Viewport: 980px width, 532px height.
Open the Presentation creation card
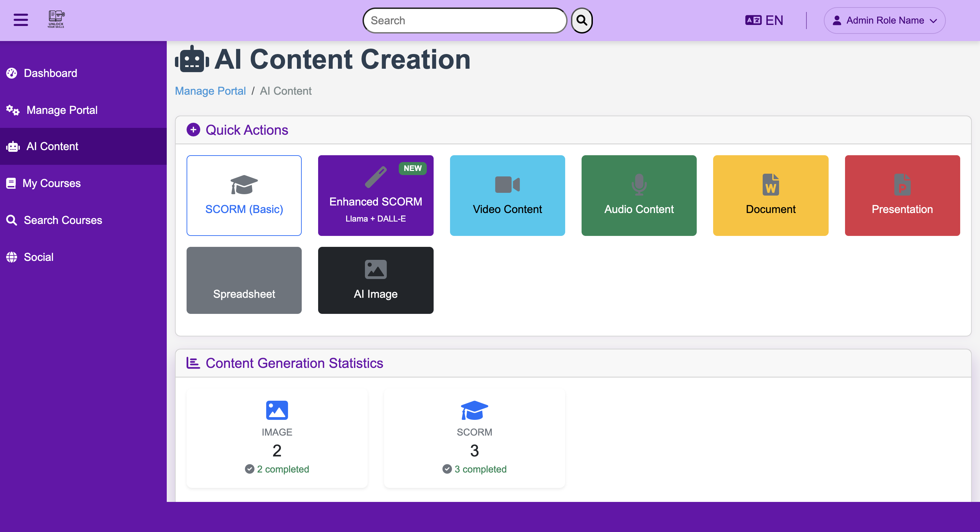902,196
